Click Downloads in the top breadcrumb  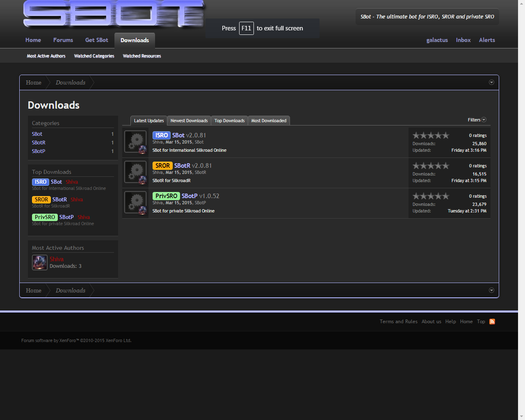click(71, 82)
